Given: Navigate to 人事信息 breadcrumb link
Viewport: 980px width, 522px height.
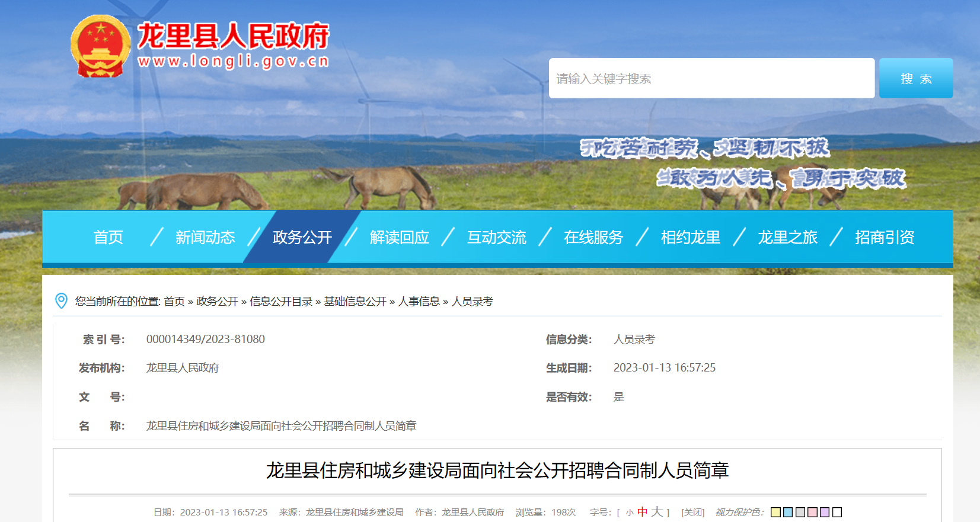Looking at the screenshot, I should click(419, 302).
